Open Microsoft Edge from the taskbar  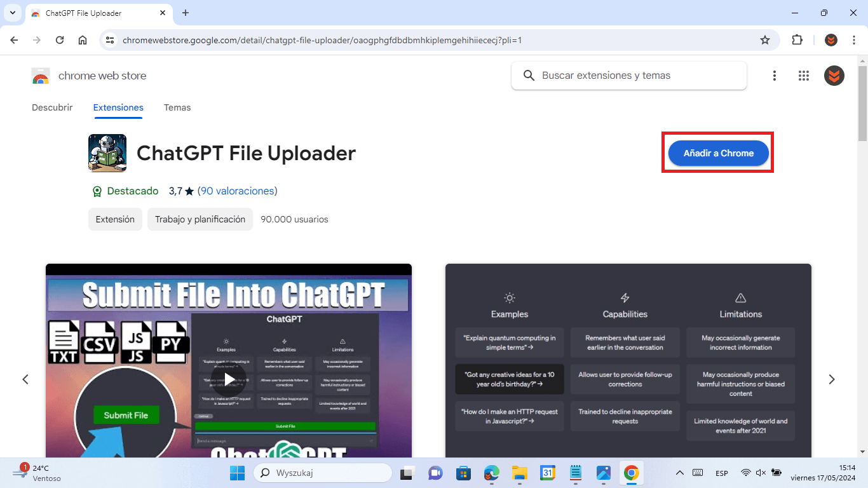click(x=492, y=473)
